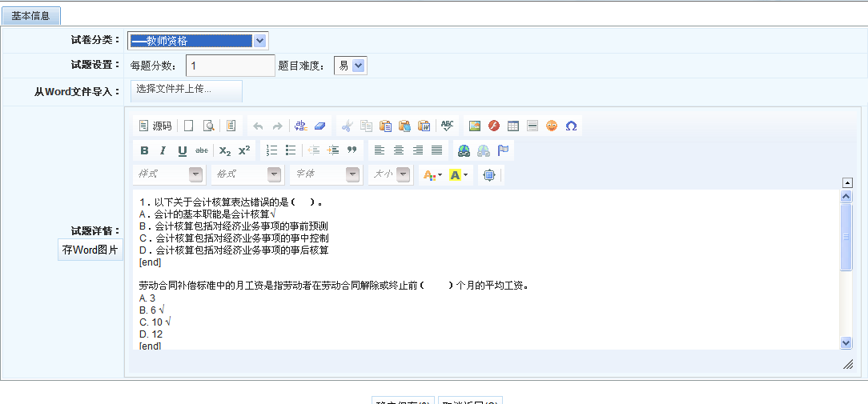Collapse the editor toolbar with the small arrow
Viewport: 868px width, 404px height.
[847, 182]
